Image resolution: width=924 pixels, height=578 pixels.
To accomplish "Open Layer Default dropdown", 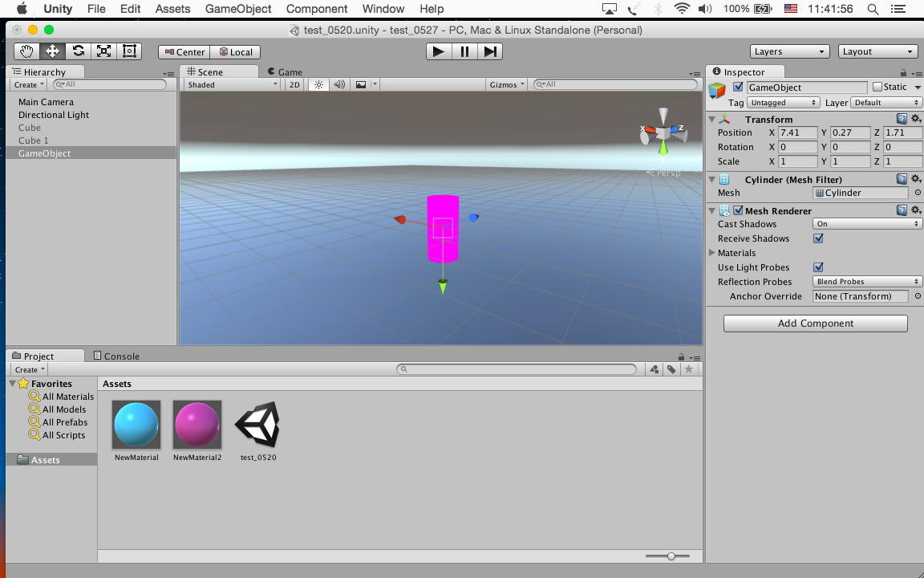I will [x=885, y=103].
